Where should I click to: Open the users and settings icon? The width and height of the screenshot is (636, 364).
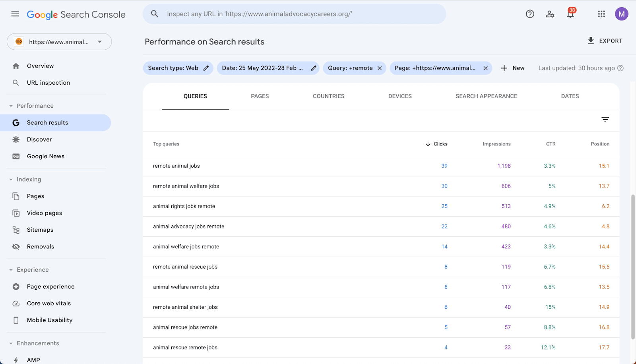[550, 14]
